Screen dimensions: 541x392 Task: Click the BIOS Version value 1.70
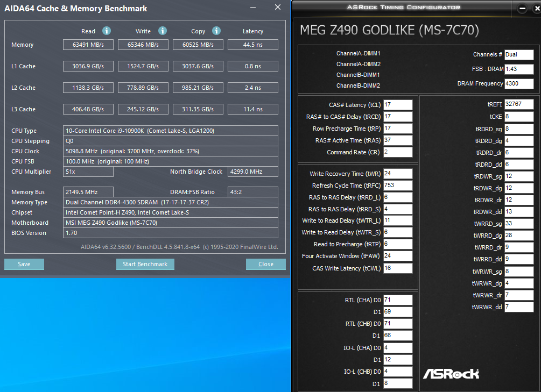[x=171, y=233]
